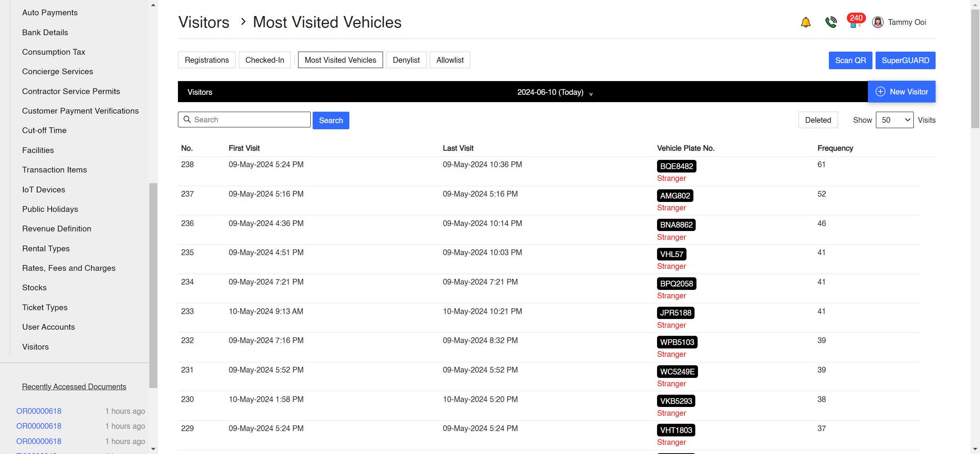Click the Stranger link under plate BQE8482
Screen dimensions: 980x454
pos(671,178)
